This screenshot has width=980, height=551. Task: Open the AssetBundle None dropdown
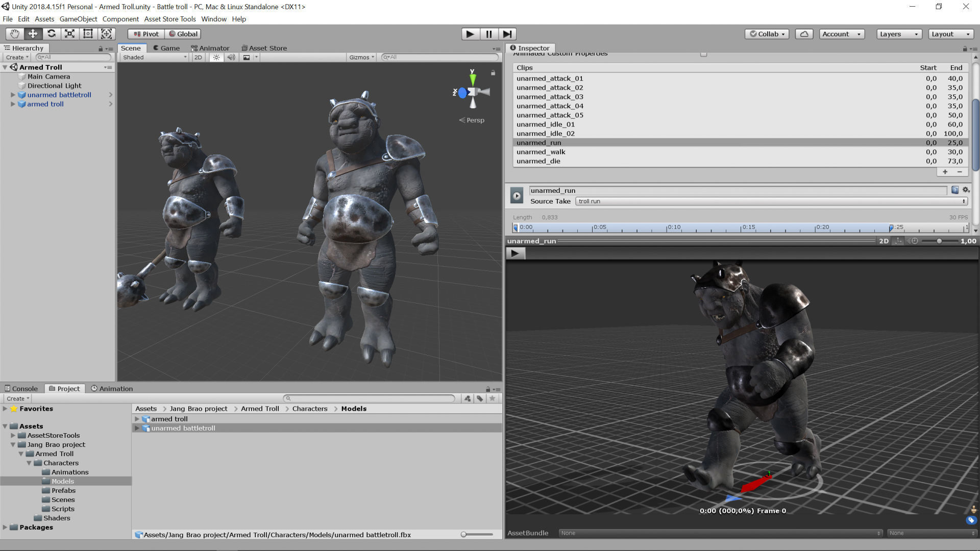(x=720, y=533)
